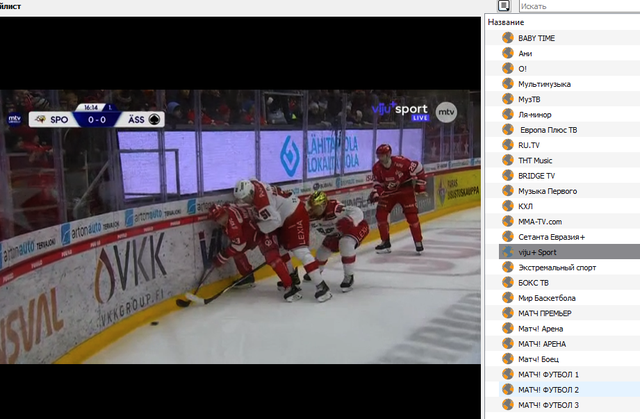This screenshot has height=419, width=640.
Task: Click the globe icon next to О!
Action: point(508,68)
